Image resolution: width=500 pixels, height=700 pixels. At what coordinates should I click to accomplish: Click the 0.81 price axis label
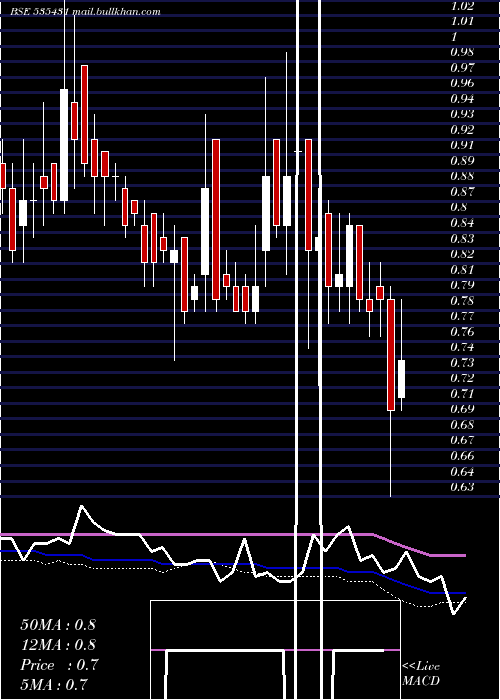click(x=462, y=270)
